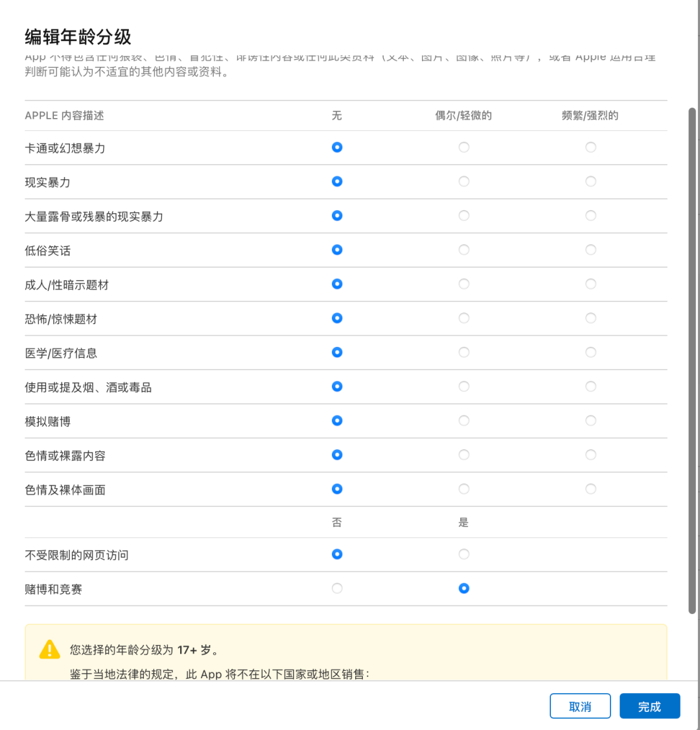Select 频繁/强烈的 for 医学/医疗信息
Screen dimensions: 700x730
pos(590,353)
